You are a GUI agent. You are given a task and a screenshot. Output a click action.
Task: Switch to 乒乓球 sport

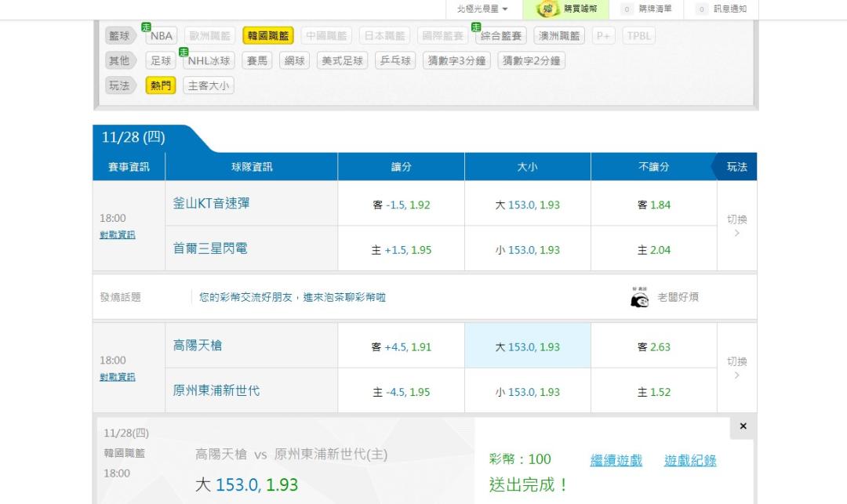(395, 60)
